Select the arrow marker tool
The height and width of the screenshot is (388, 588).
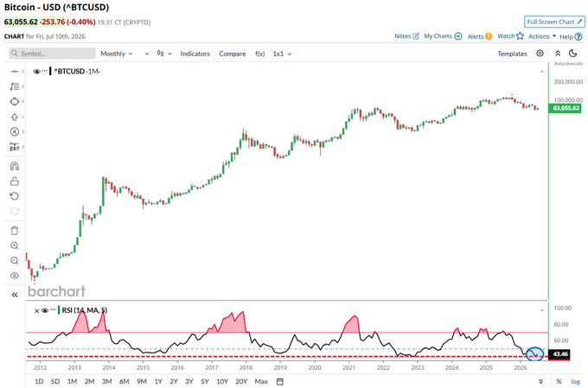14,117
